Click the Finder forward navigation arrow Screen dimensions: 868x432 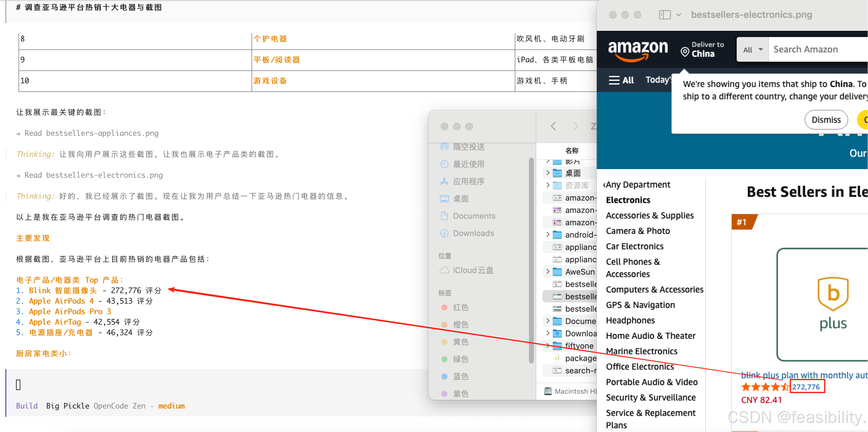coord(575,127)
